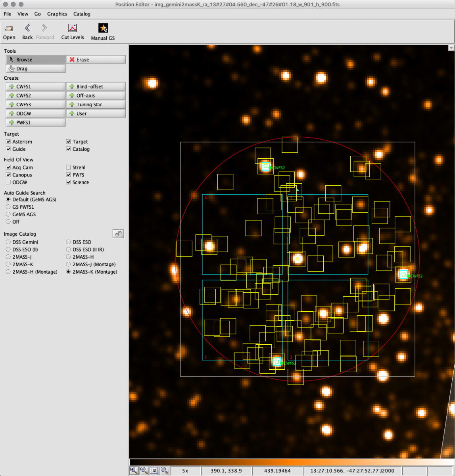
Task: Click the image colorbar at bottom
Action: click(292, 462)
